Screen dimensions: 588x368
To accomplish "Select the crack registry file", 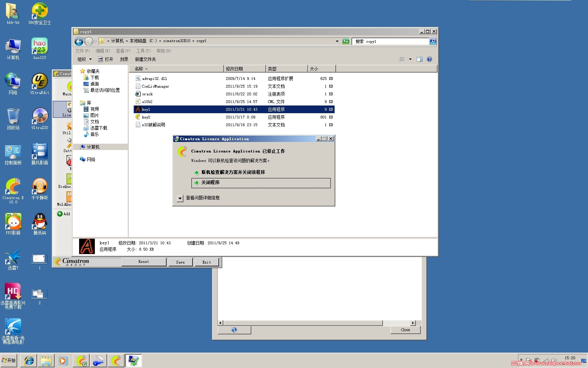I will pyautogui.click(x=234, y=94).
